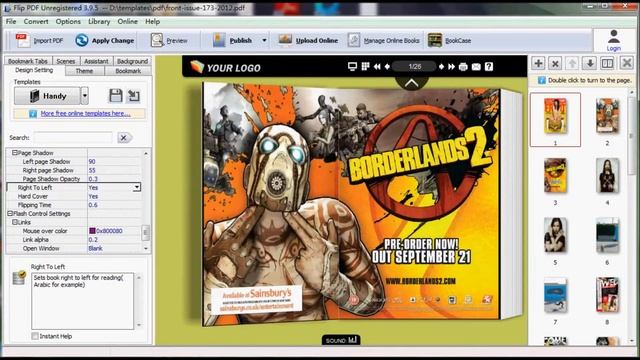Viewport: 640px width, 360px height.
Task: Select the Right page Shadow value 55
Action: point(92,170)
